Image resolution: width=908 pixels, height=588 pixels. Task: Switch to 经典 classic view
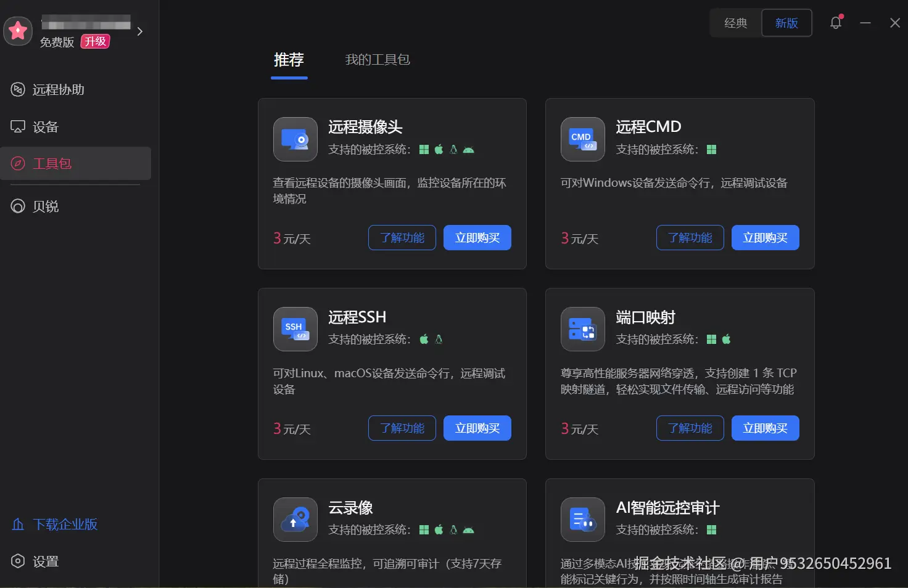pyautogui.click(x=736, y=23)
